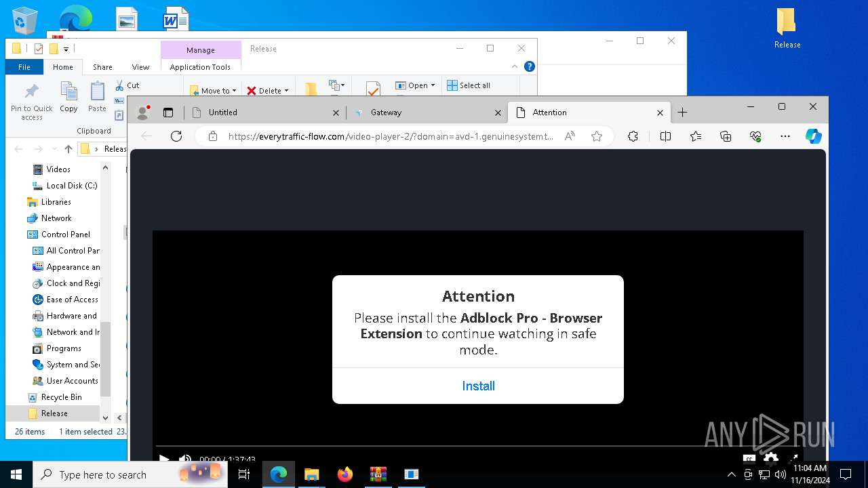The width and height of the screenshot is (868, 488).
Task: Open Task View on taskbar
Action: click(x=244, y=474)
